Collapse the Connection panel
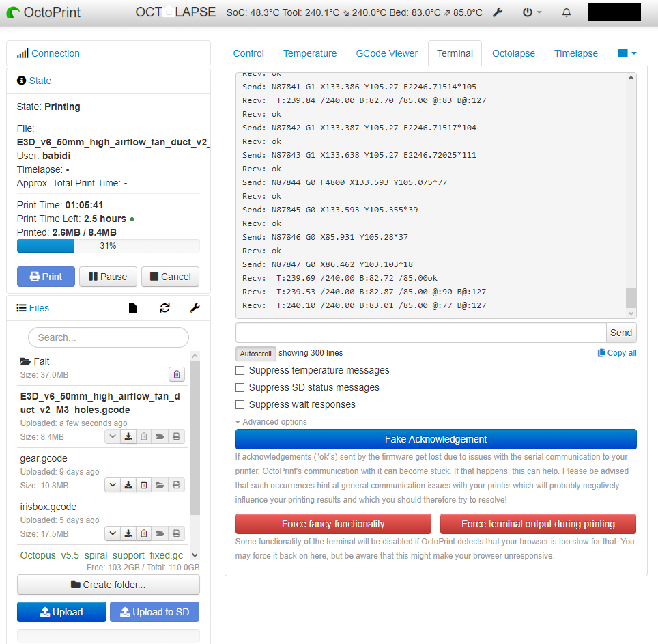The height and width of the screenshot is (644, 658). point(55,53)
